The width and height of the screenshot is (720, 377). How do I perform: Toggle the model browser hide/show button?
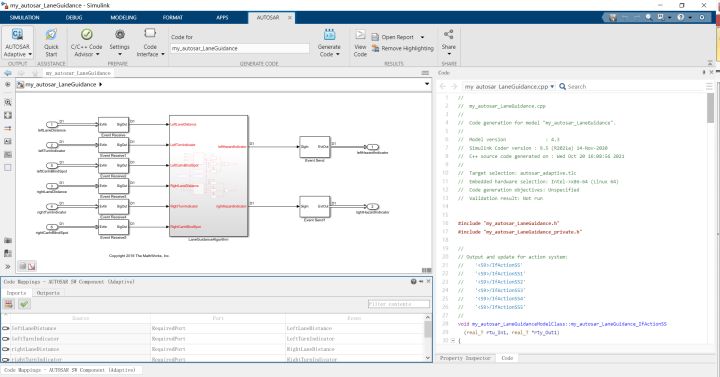click(8, 84)
